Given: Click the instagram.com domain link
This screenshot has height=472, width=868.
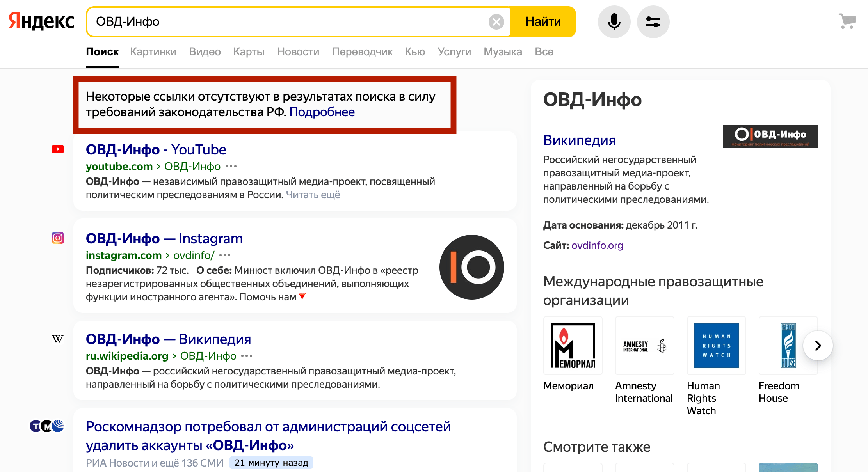Looking at the screenshot, I should pos(124,256).
